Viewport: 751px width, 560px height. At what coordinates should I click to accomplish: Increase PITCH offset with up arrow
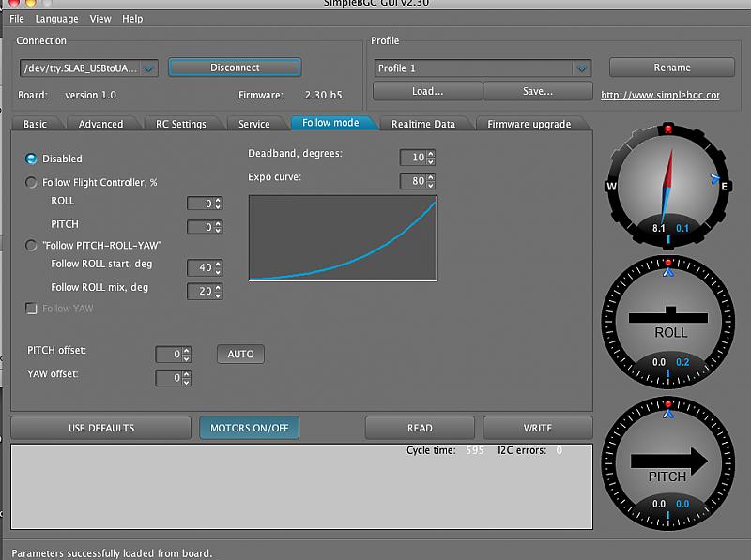point(186,351)
